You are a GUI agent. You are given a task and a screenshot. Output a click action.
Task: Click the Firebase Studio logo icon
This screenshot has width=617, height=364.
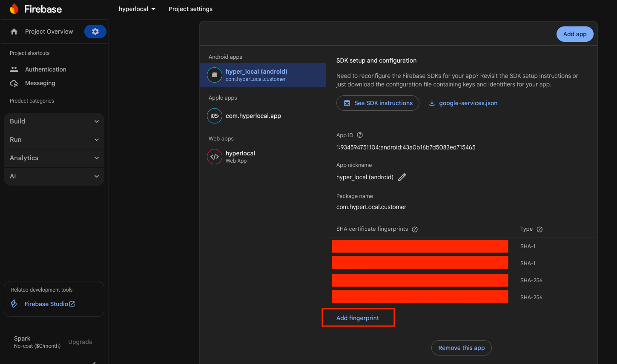pyautogui.click(x=14, y=304)
